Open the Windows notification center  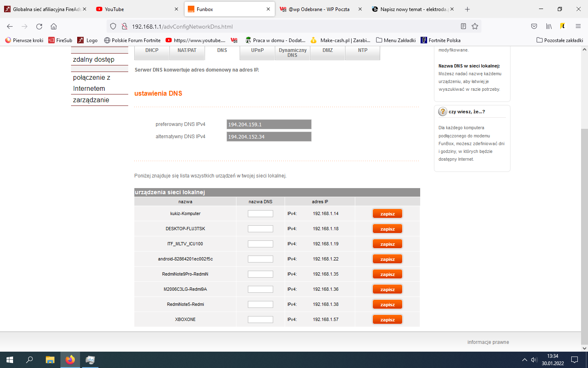coord(575,360)
